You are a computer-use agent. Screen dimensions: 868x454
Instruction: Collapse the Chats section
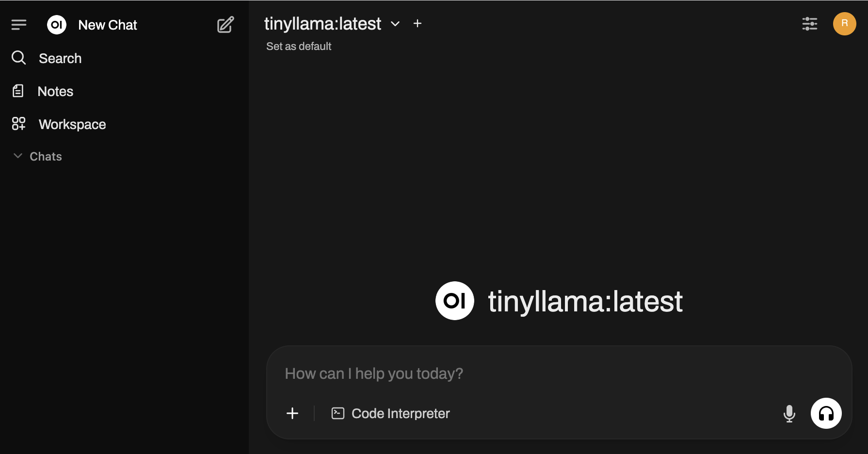[18, 156]
